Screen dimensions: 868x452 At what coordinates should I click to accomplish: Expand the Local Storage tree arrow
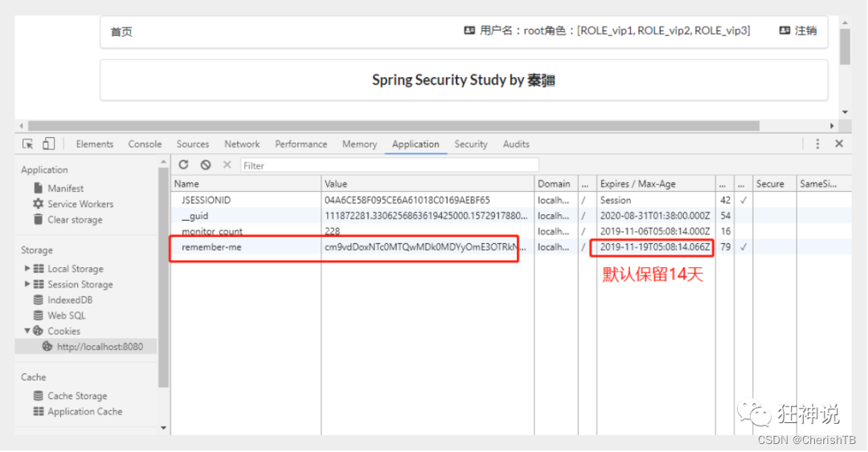coord(27,268)
